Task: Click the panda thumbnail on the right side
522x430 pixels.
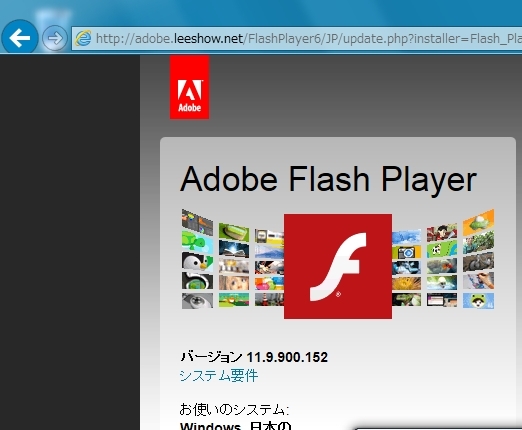Action: [442, 250]
